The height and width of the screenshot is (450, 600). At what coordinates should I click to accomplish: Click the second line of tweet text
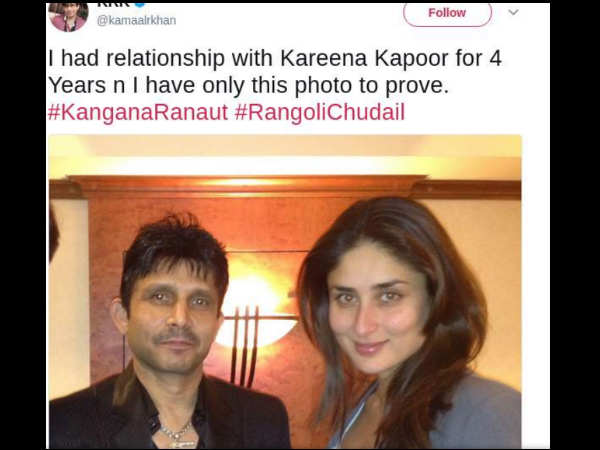click(x=248, y=85)
